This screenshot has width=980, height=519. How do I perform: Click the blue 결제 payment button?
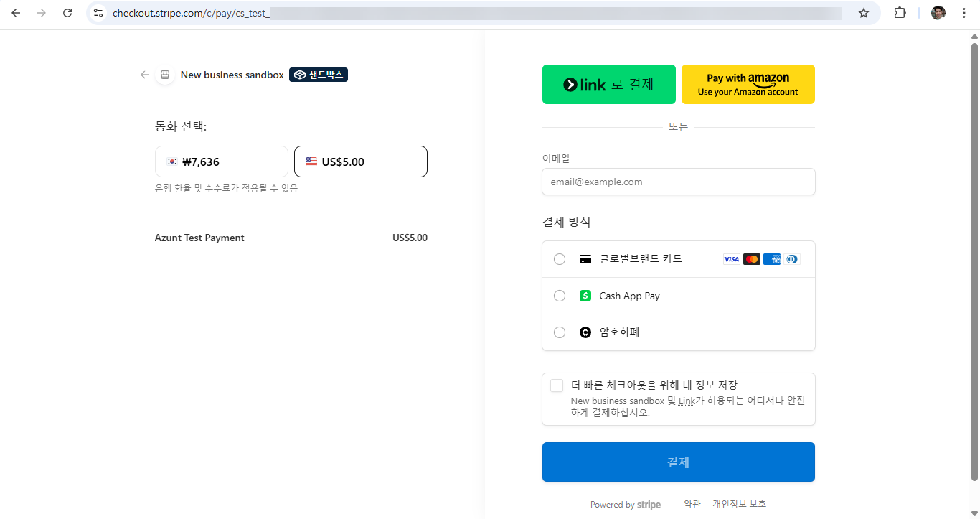click(x=678, y=462)
